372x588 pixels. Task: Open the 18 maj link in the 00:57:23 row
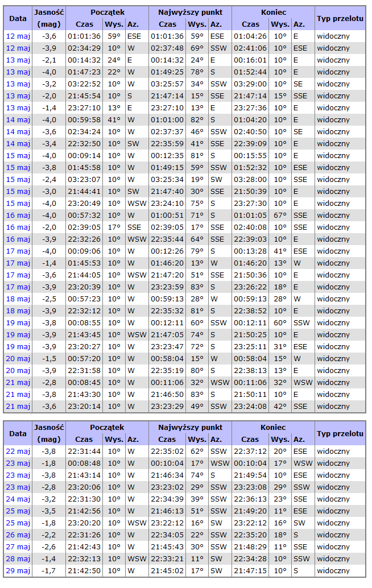(x=18, y=299)
